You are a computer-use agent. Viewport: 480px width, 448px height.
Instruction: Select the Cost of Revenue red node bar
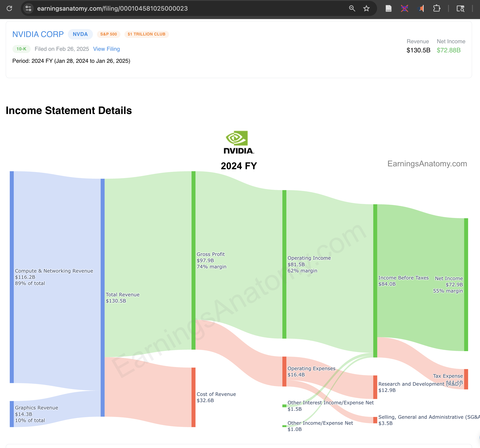[x=193, y=397]
